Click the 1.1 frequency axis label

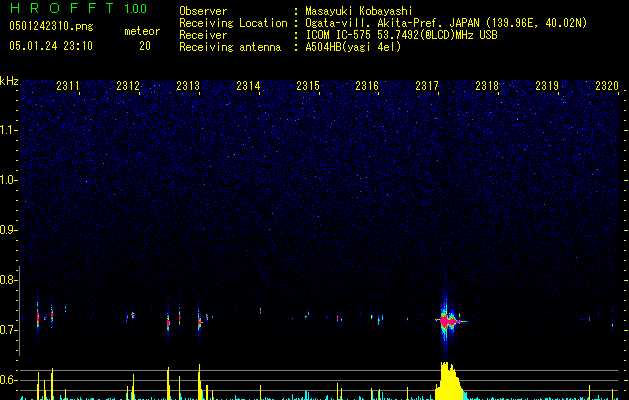pos(9,130)
